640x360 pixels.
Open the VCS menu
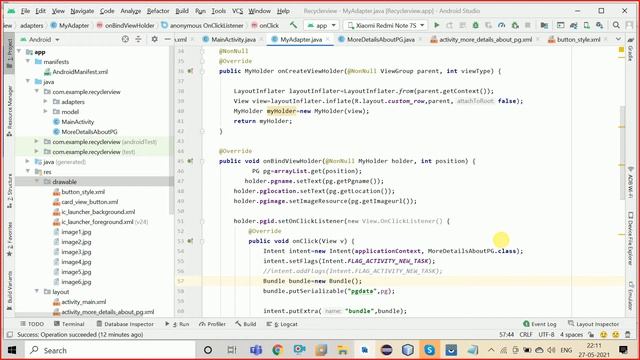click(237, 11)
